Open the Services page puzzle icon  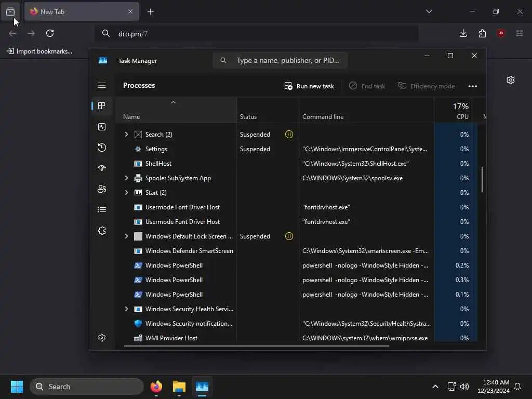(102, 231)
